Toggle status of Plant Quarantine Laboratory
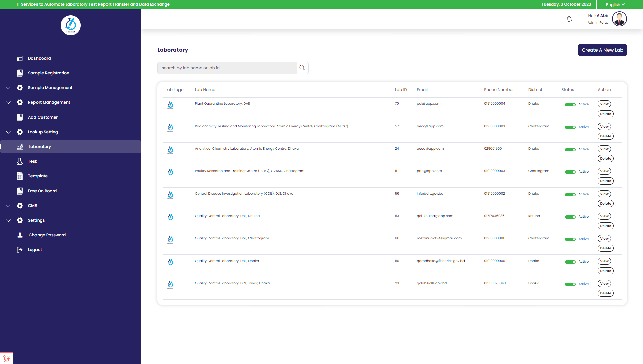Image resolution: width=643 pixels, height=364 pixels. click(x=570, y=105)
